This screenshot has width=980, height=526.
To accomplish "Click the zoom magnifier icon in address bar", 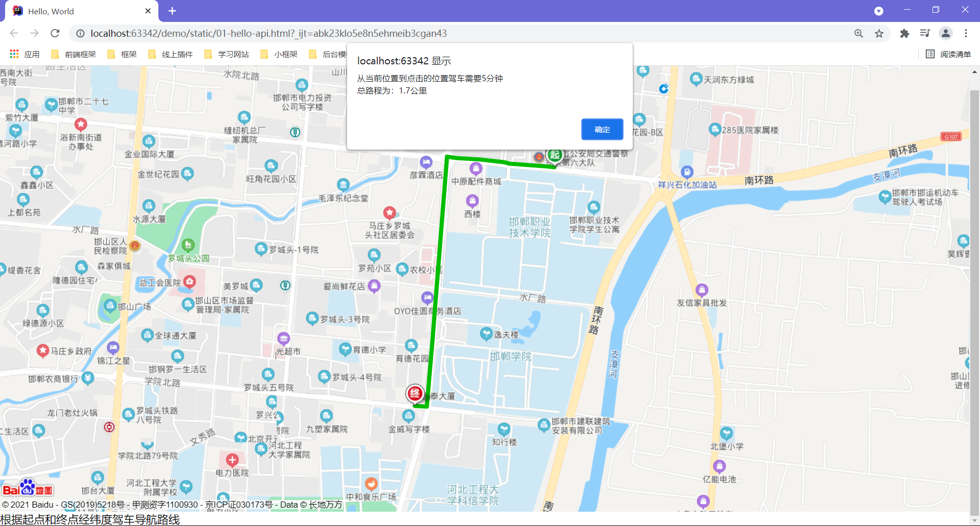I will click(x=859, y=33).
